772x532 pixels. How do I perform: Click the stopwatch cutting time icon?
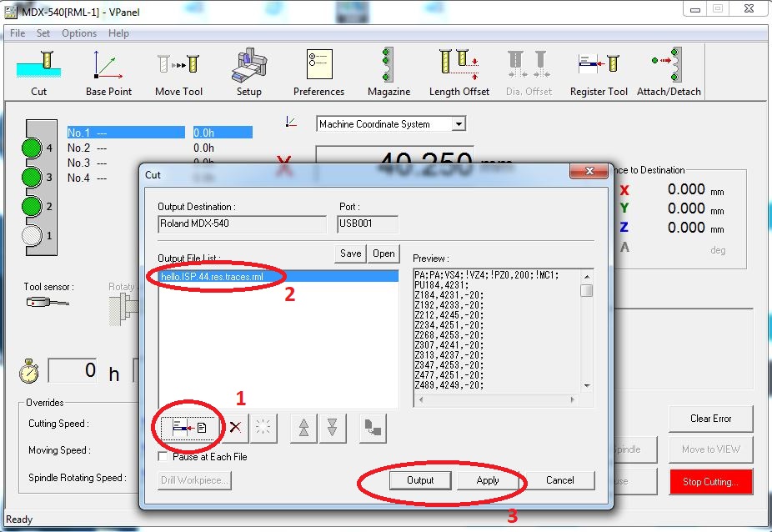29,371
